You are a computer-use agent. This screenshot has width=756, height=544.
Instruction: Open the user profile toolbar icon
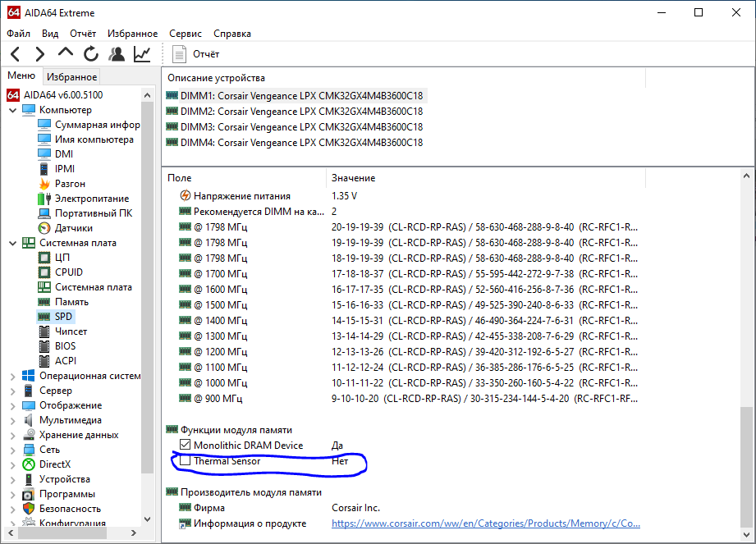[x=117, y=54]
